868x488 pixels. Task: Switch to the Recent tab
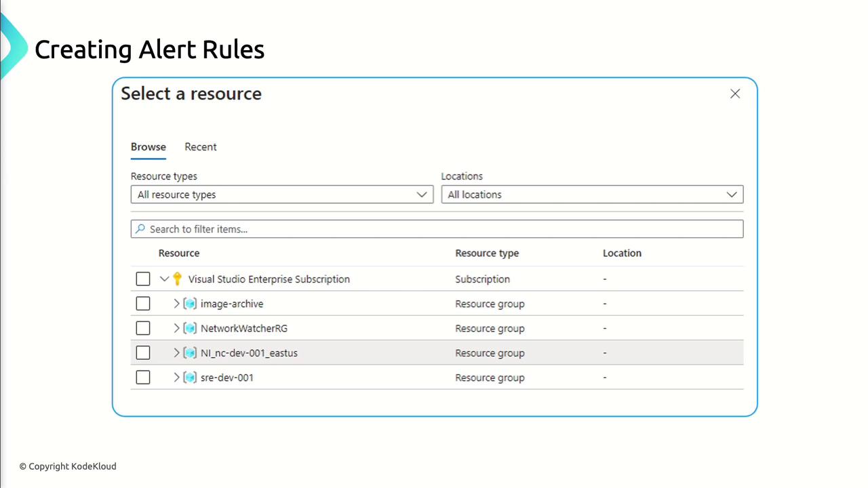click(201, 147)
